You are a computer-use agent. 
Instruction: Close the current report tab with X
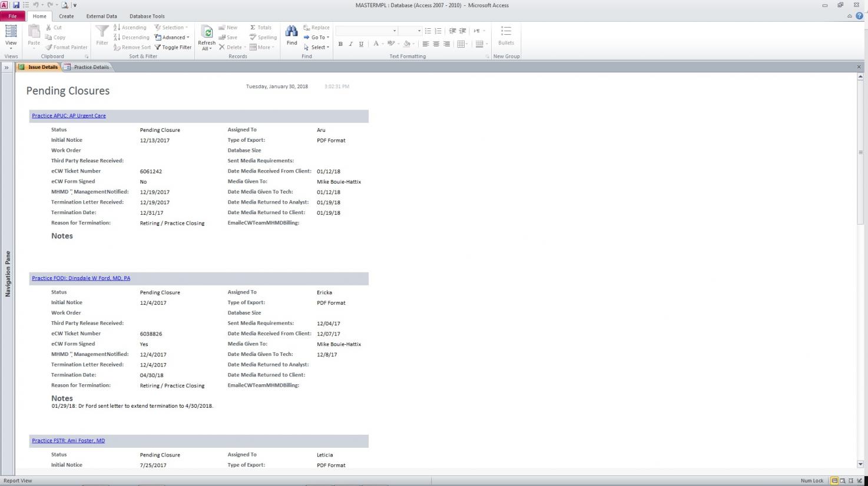tap(859, 67)
